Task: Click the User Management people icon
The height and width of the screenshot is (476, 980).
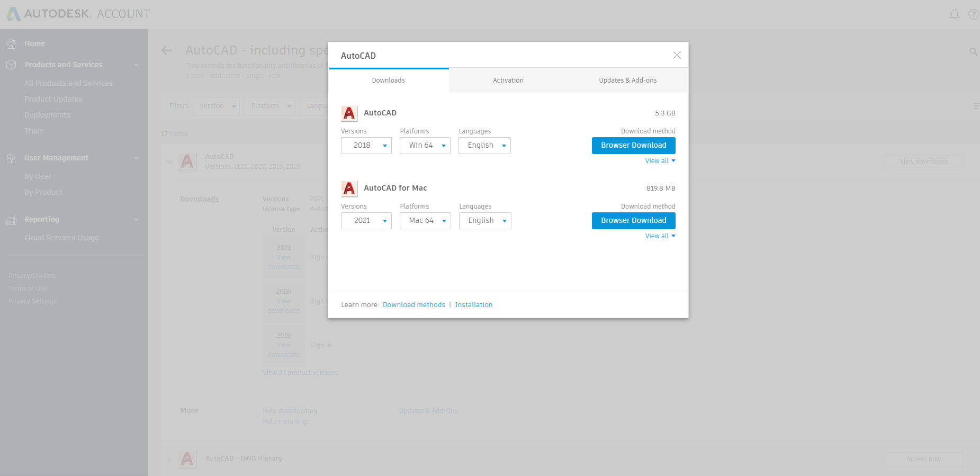Action: [11, 158]
